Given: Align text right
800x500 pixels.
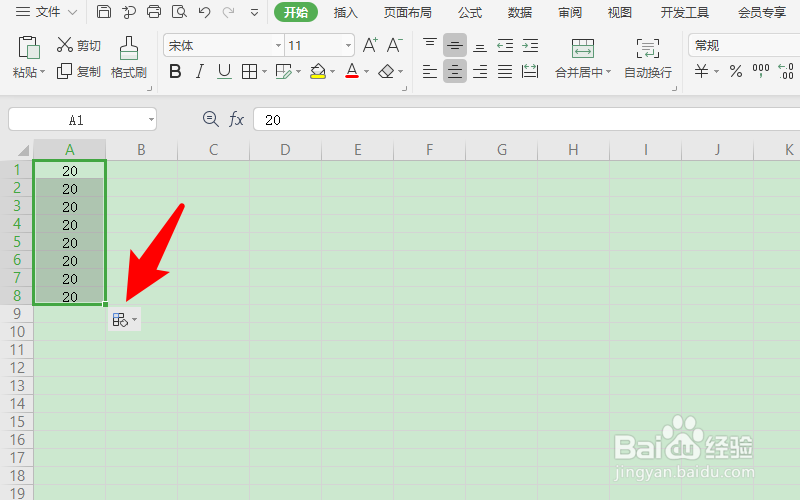Looking at the screenshot, I should tap(480, 71).
